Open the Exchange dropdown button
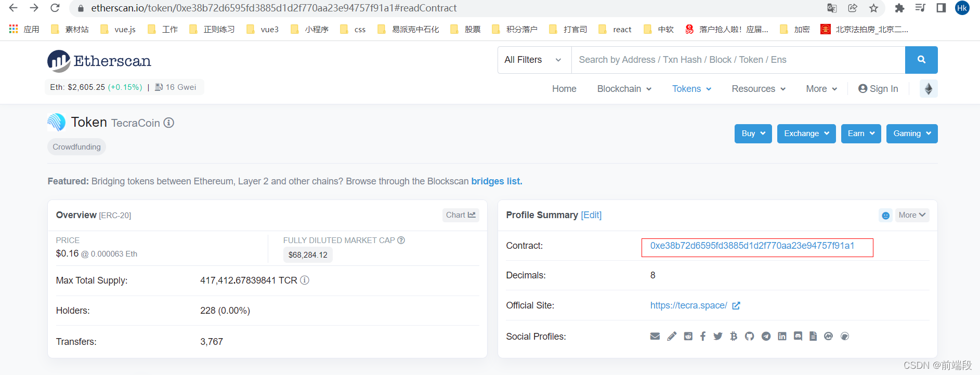The image size is (980, 375). click(x=806, y=133)
